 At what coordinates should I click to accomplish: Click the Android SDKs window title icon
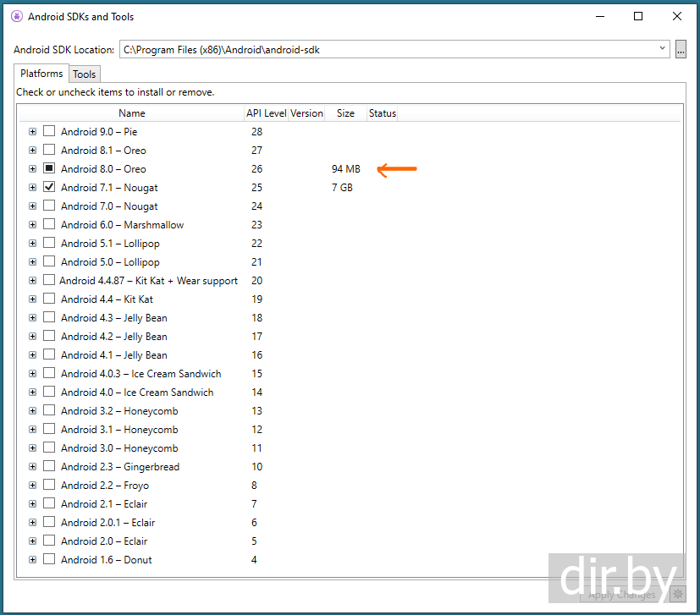click(x=17, y=16)
